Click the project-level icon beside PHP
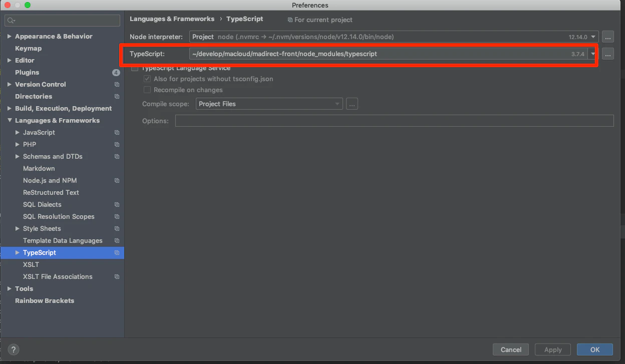 pos(117,145)
